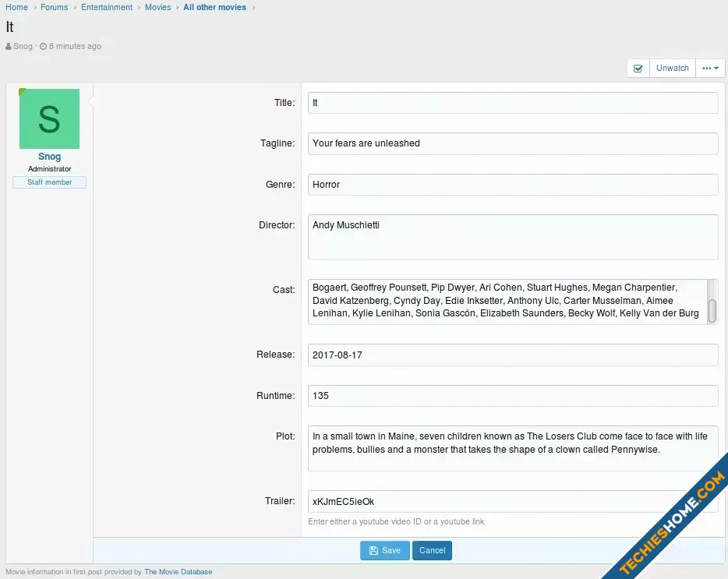Click the 'Enter either a youtube video ID' hint

point(396,522)
